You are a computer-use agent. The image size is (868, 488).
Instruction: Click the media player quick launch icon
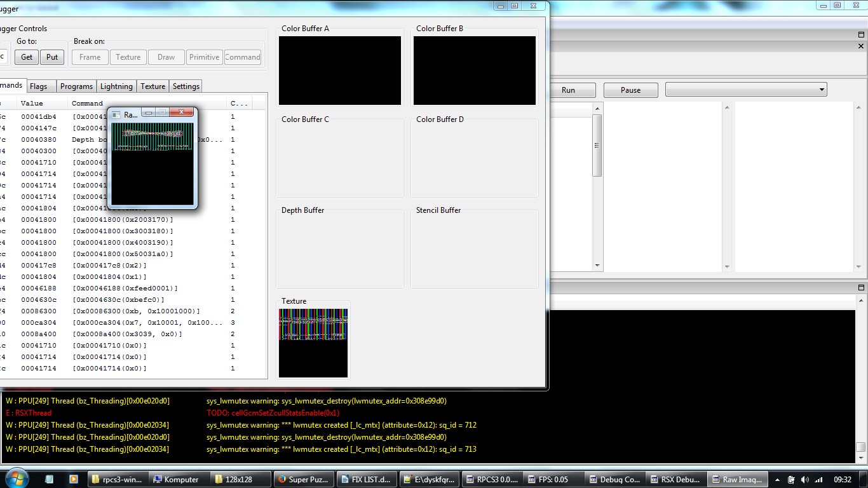pos(73,479)
